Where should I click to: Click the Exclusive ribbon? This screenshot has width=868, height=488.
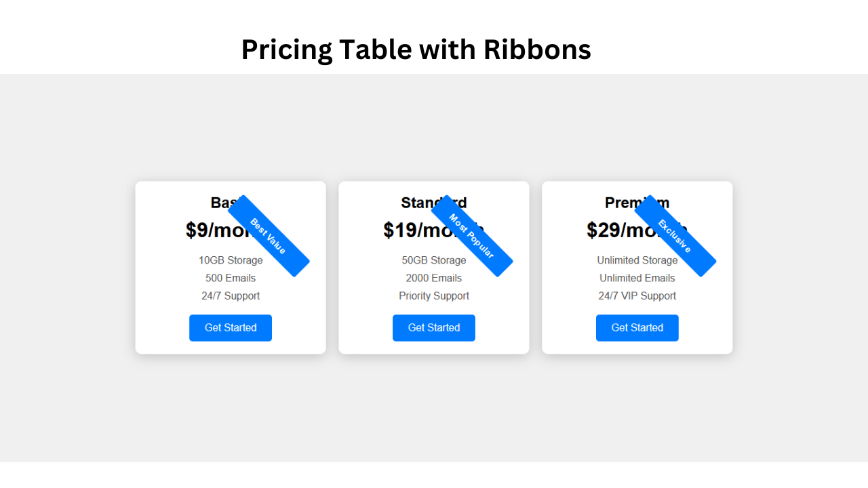click(x=675, y=236)
